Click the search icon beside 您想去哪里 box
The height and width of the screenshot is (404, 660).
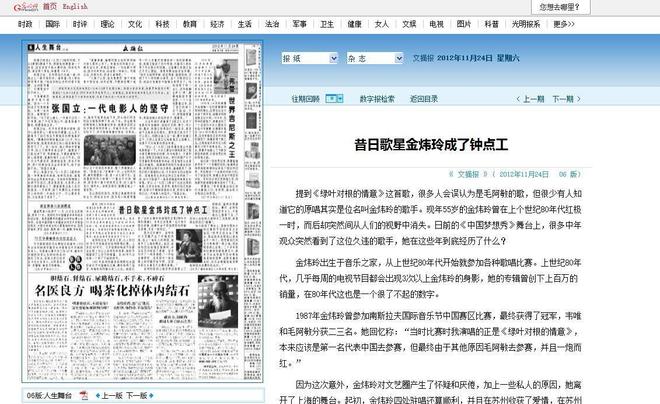coord(599,6)
